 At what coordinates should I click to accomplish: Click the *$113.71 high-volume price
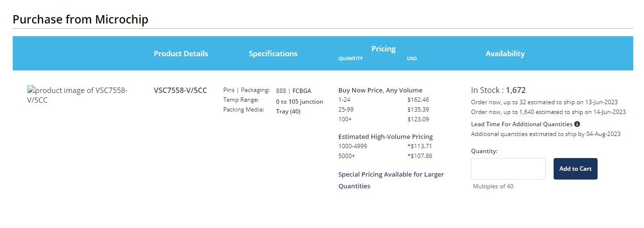tap(419, 146)
